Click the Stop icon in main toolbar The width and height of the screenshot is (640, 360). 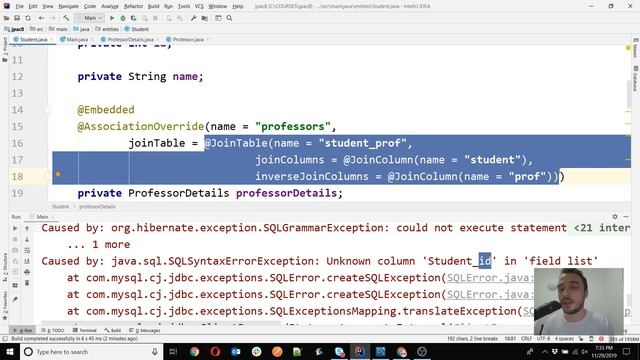coord(156,18)
